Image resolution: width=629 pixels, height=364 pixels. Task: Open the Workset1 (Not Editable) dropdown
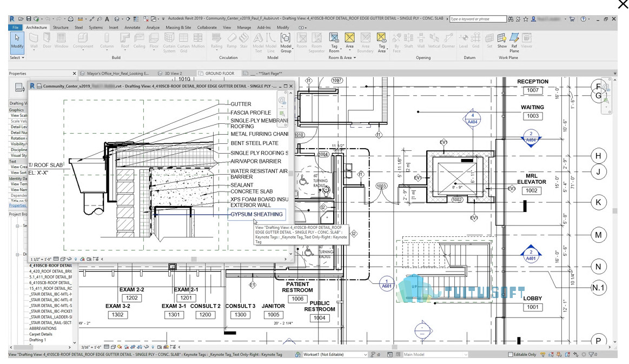coord(335,354)
